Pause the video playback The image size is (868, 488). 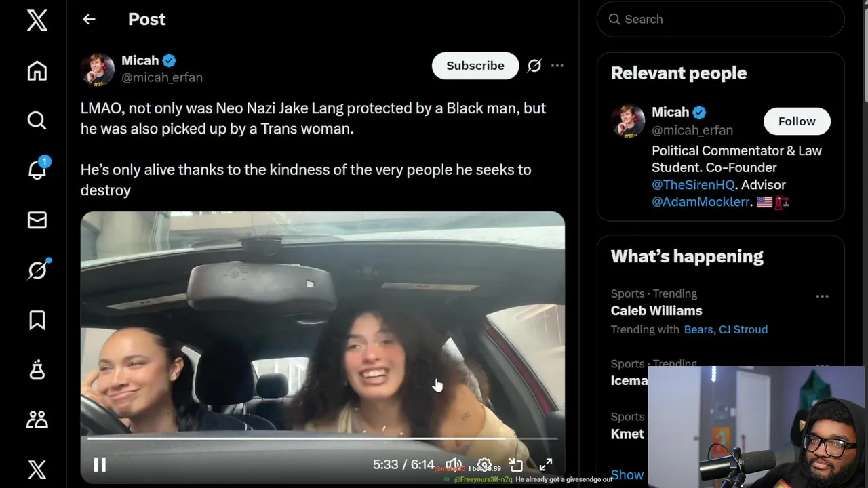pos(100,464)
